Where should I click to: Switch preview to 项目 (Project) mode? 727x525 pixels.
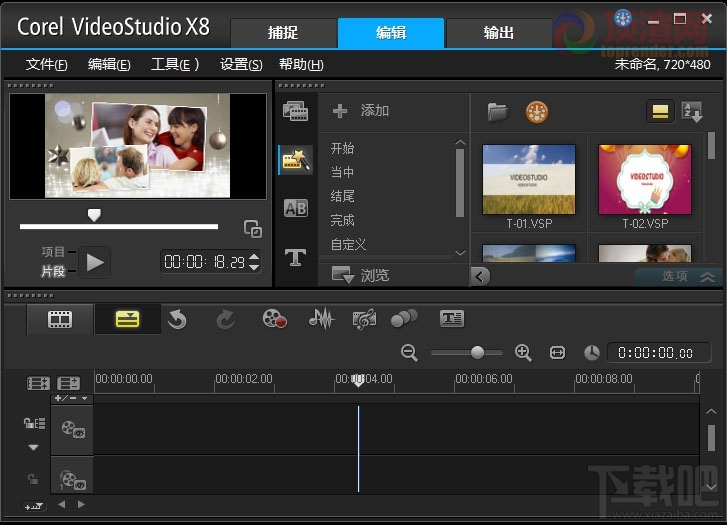pyautogui.click(x=53, y=252)
